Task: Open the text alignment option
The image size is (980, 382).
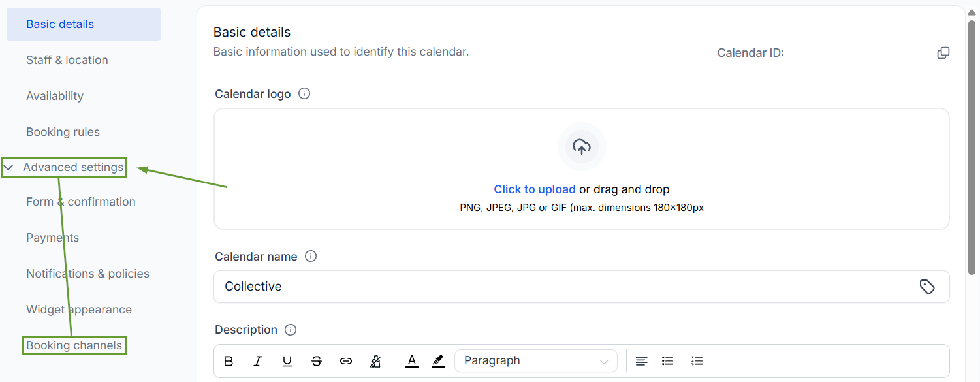Action: tap(642, 361)
